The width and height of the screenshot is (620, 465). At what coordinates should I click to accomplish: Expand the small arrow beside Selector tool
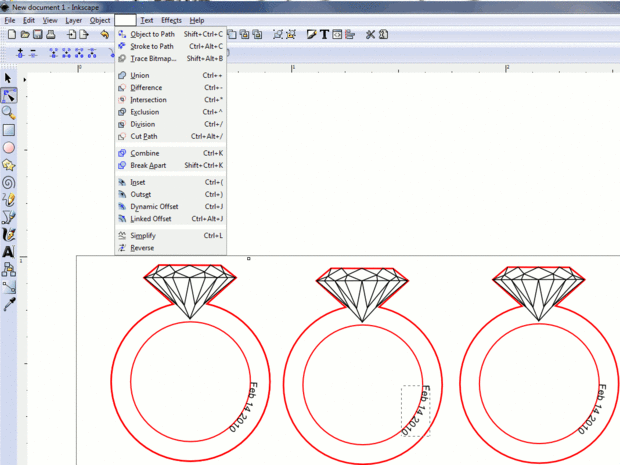click(x=25, y=79)
